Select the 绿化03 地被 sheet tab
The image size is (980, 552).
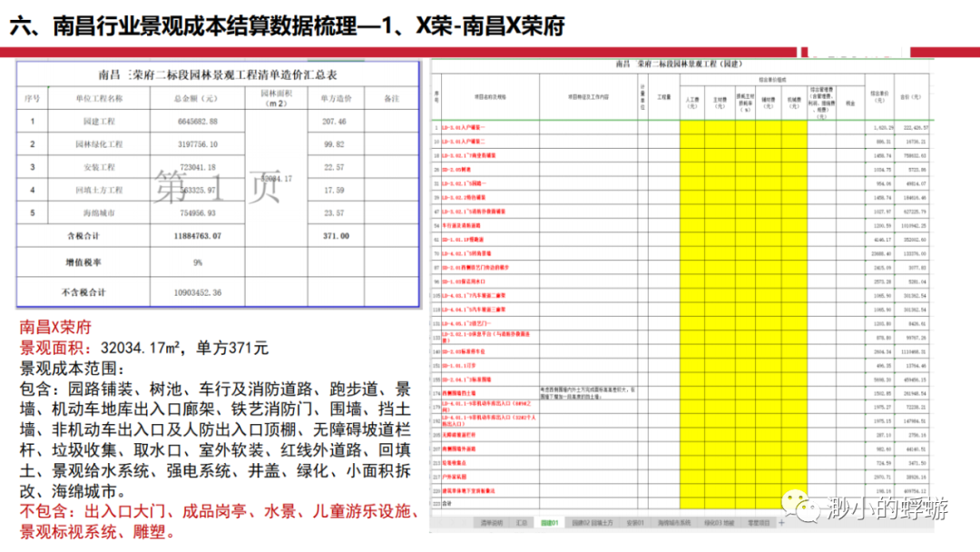pos(720,523)
